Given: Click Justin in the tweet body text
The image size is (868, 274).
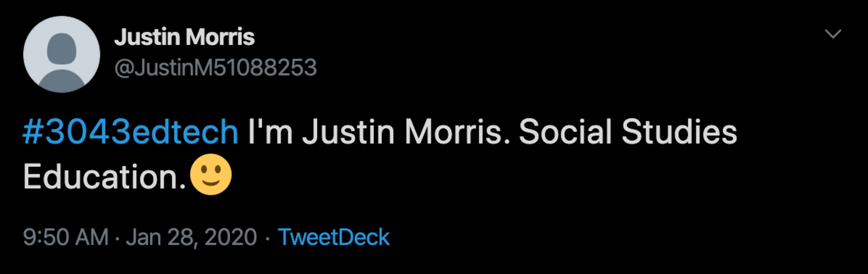Looking at the screenshot, I should pyautogui.click(x=348, y=132).
